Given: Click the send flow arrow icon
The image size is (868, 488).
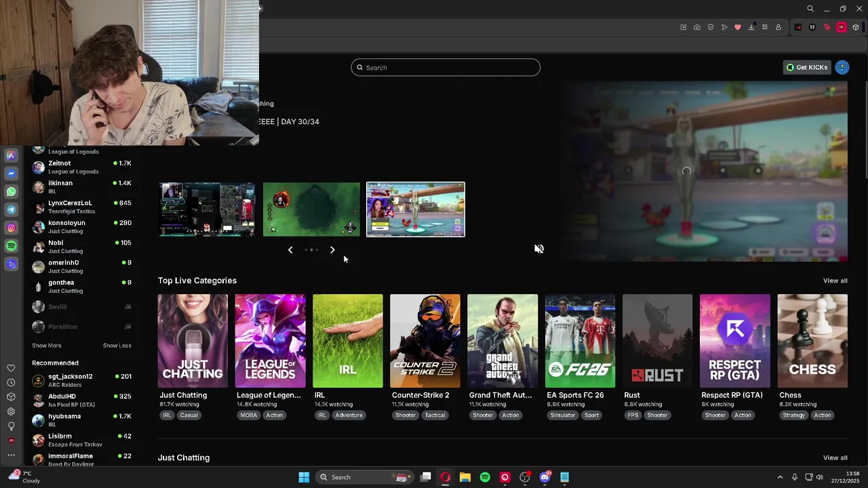Looking at the screenshot, I should pyautogui.click(x=724, y=27).
